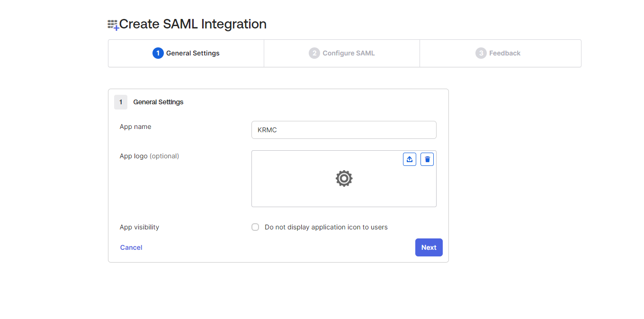Click the upload logo icon

point(410,159)
